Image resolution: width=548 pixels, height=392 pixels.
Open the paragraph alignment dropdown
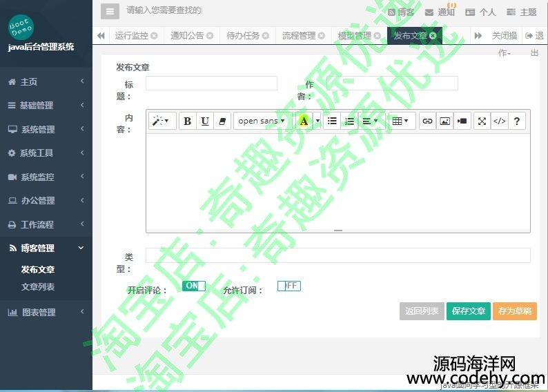(371, 121)
